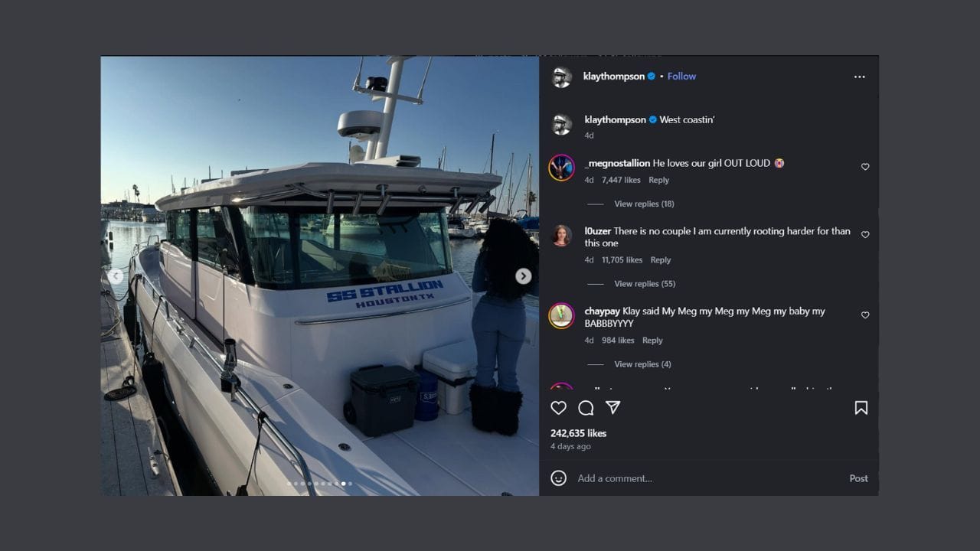The image size is (980, 551).
Task: Like chaypay's comment with the heart icon
Action: coord(865,315)
